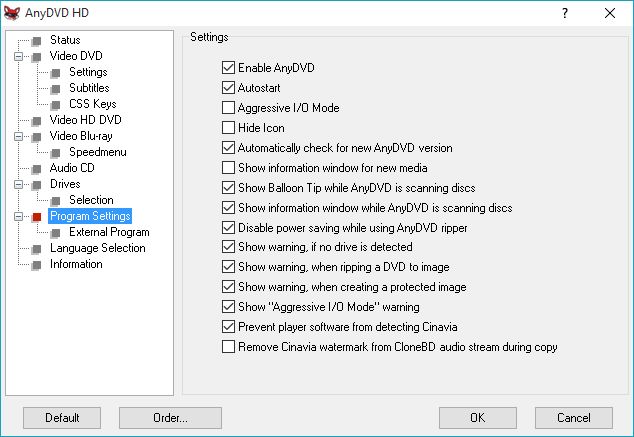634x437 pixels.
Task: Click the icon next to CSS Keys
Action: pyautogui.click(x=56, y=104)
